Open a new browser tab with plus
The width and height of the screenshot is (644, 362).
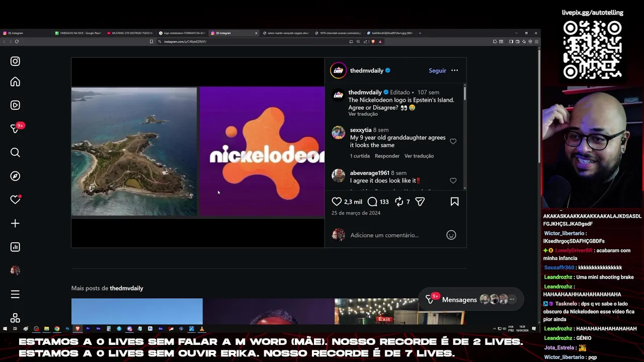pyautogui.click(x=420, y=33)
